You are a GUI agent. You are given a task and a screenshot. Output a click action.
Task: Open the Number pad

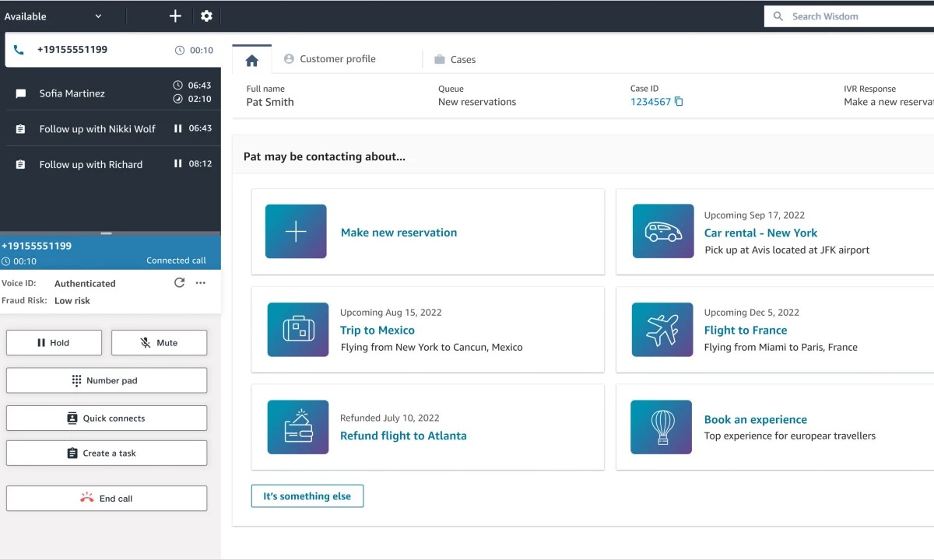(107, 380)
